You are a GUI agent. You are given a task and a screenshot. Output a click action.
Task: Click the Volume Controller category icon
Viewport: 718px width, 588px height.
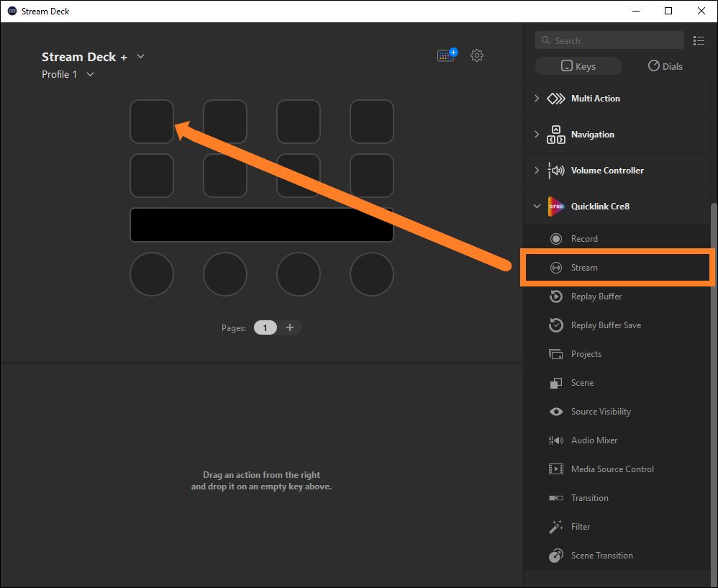(556, 171)
